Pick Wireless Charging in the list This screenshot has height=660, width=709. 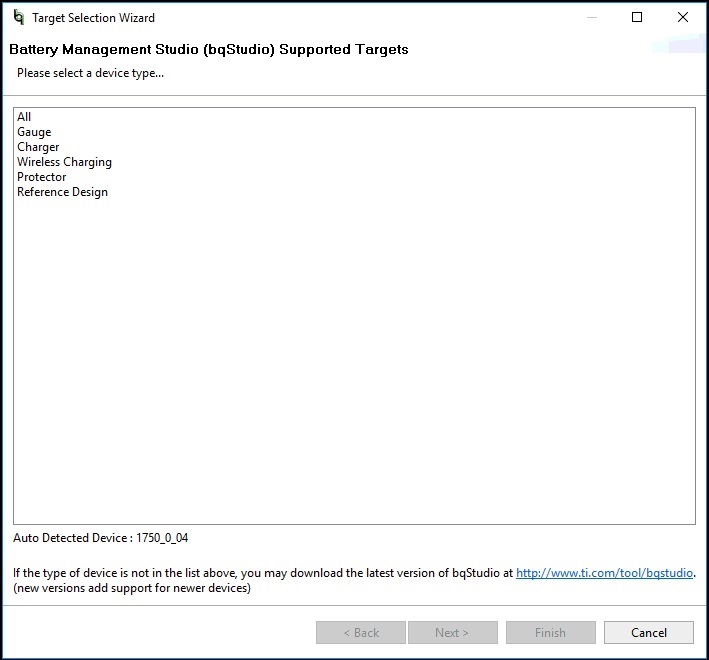pyautogui.click(x=64, y=162)
